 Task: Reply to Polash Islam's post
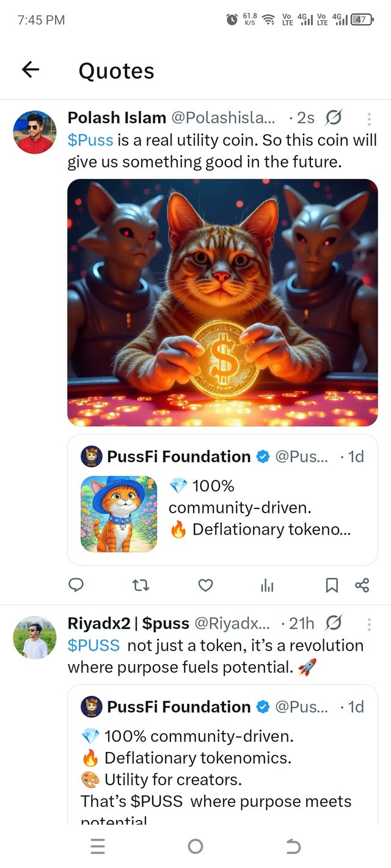coord(76,585)
